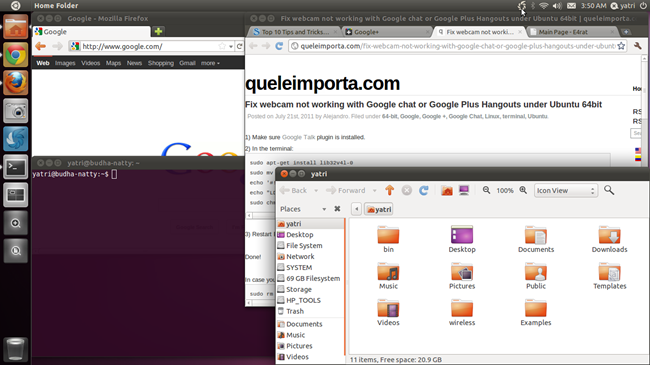650x365 pixels.
Task: Go up one folder in file manager
Action: pos(389,190)
